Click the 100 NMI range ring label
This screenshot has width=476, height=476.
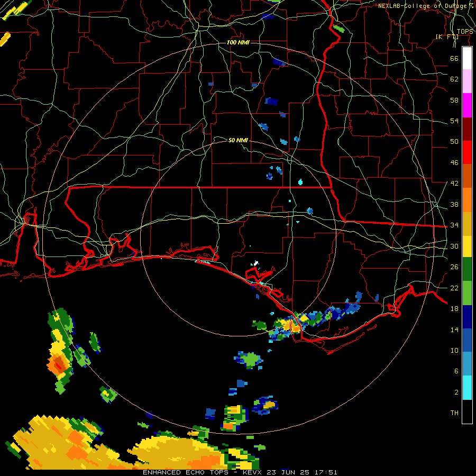click(x=238, y=42)
